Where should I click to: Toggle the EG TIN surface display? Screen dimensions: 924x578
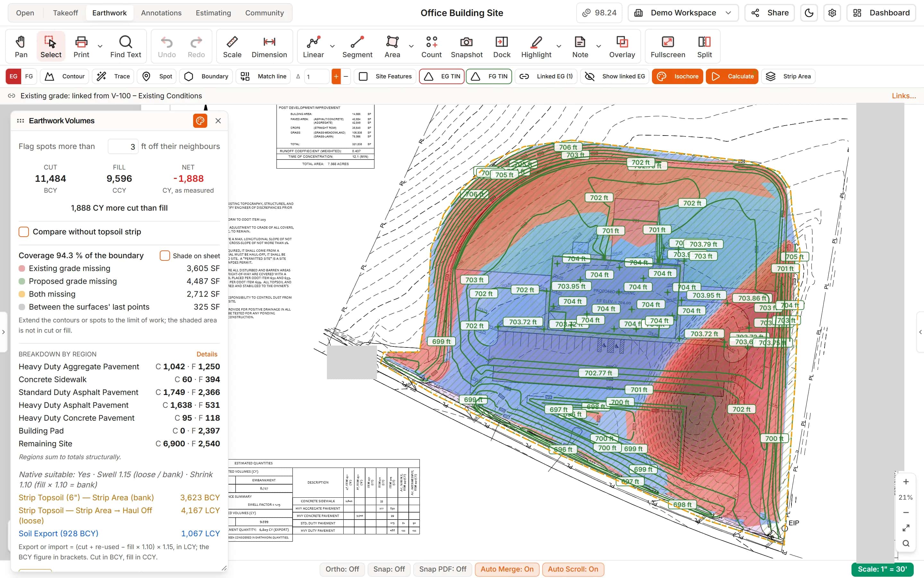[442, 76]
